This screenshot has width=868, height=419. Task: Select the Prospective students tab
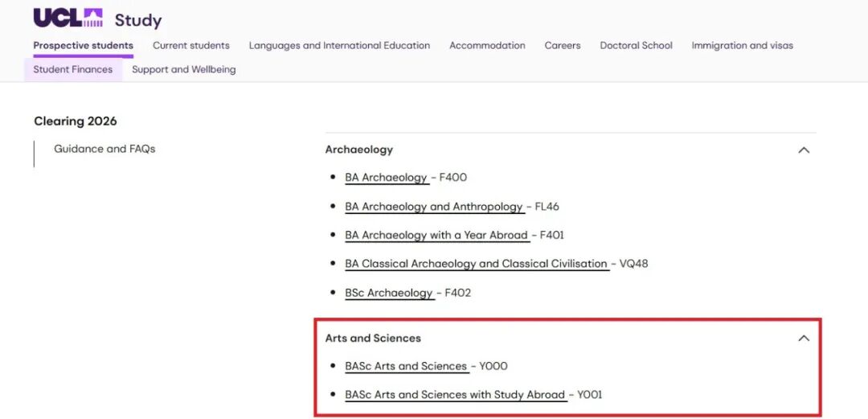(83, 46)
